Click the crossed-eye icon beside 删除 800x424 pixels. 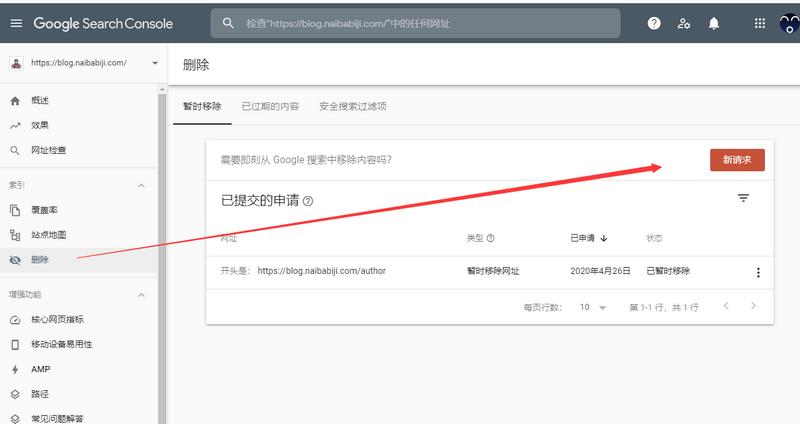coord(15,260)
